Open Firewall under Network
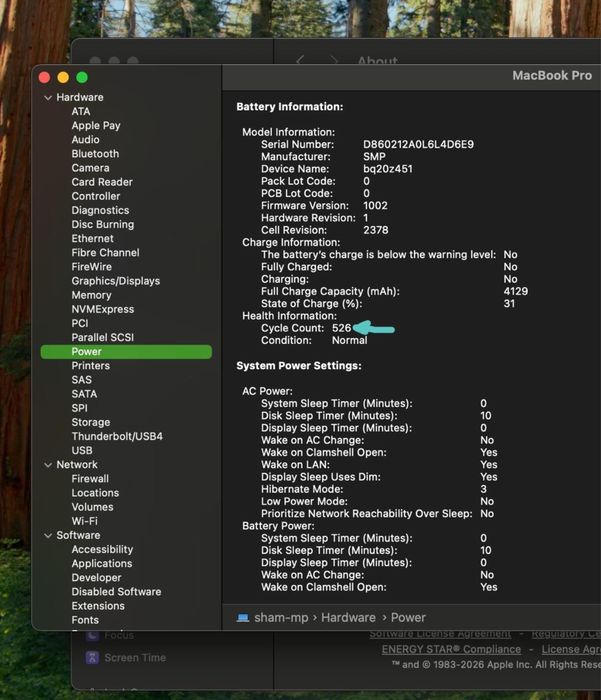 coord(90,479)
